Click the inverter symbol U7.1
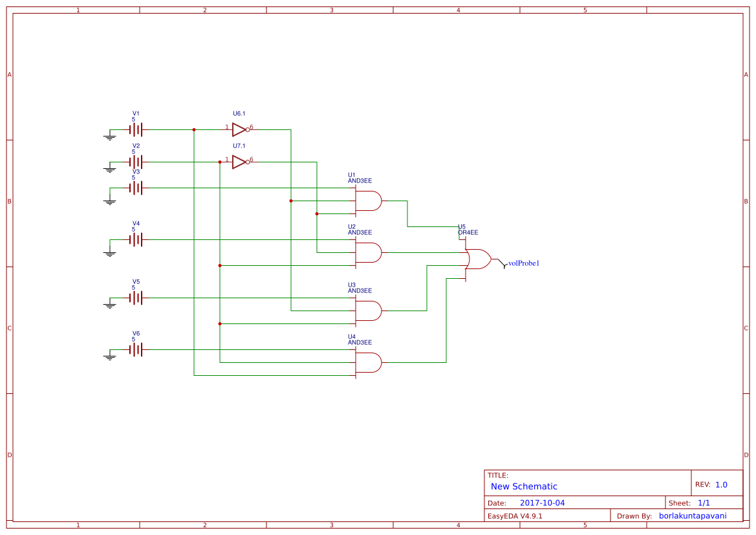Image resolution: width=756 pixels, height=535 pixels. [238, 162]
